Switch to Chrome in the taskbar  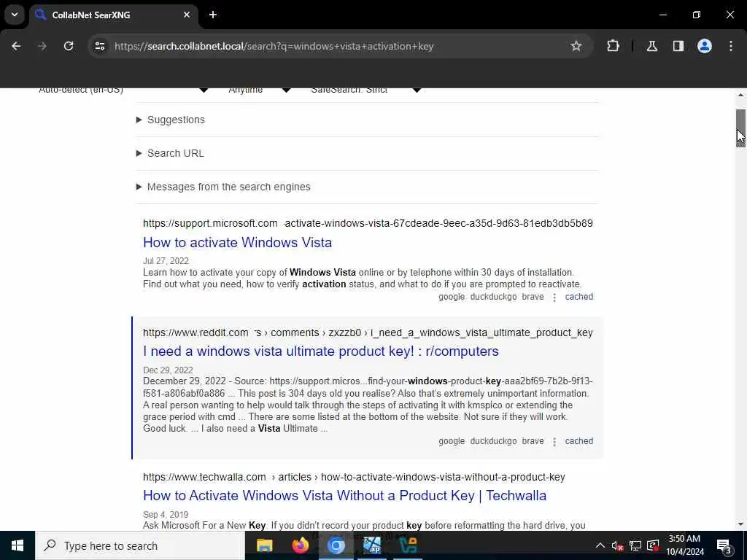pyautogui.click(x=336, y=545)
